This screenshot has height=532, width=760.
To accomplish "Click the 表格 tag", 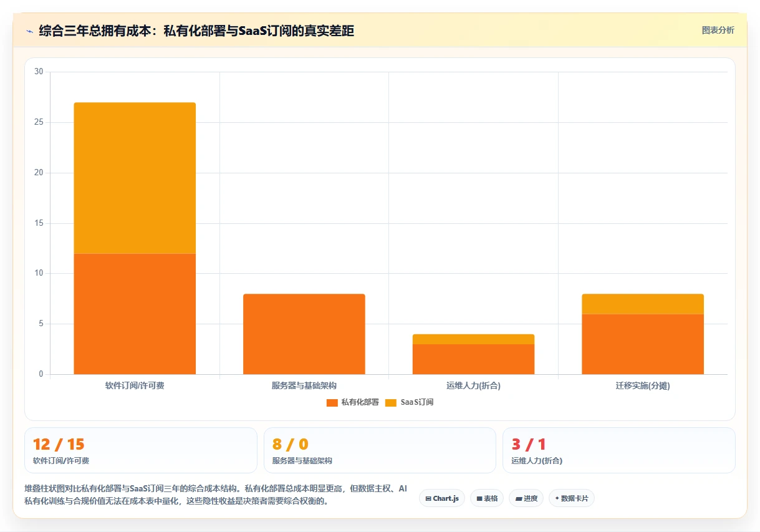I will [487, 498].
